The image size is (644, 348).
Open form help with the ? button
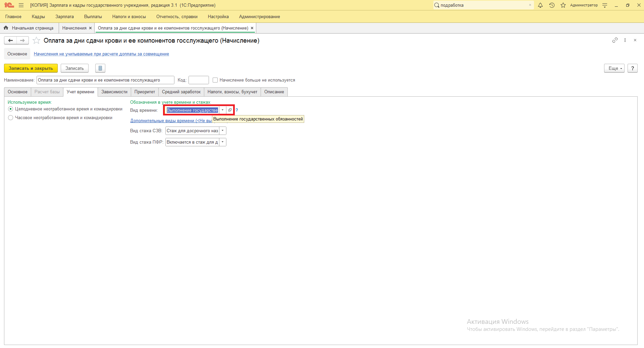click(x=633, y=68)
